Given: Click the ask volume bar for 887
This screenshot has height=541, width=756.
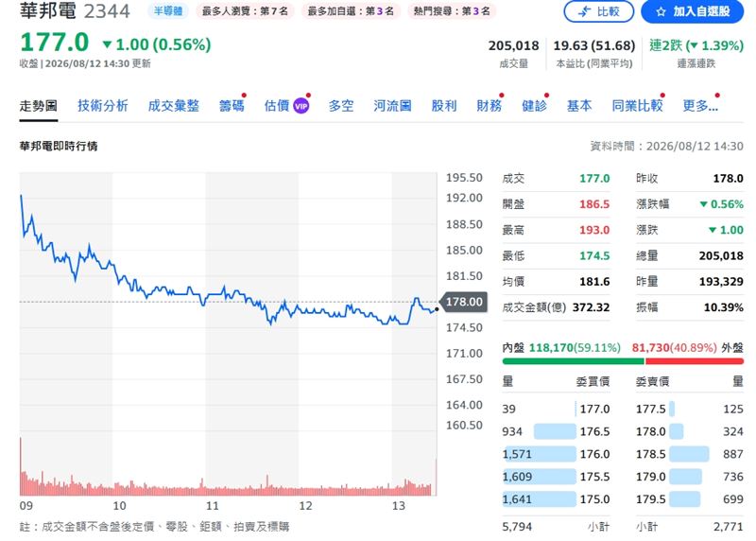Looking at the screenshot, I should (x=689, y=454).
